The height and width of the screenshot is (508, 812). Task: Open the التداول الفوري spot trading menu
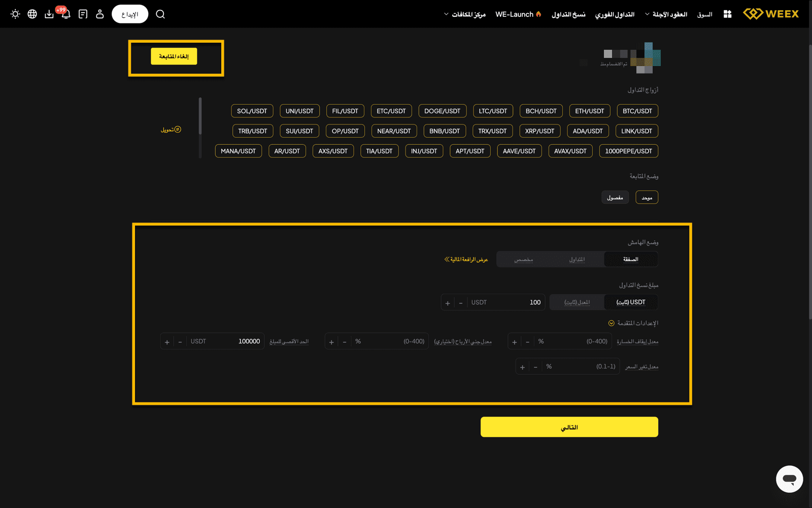[x=615, y=14]
